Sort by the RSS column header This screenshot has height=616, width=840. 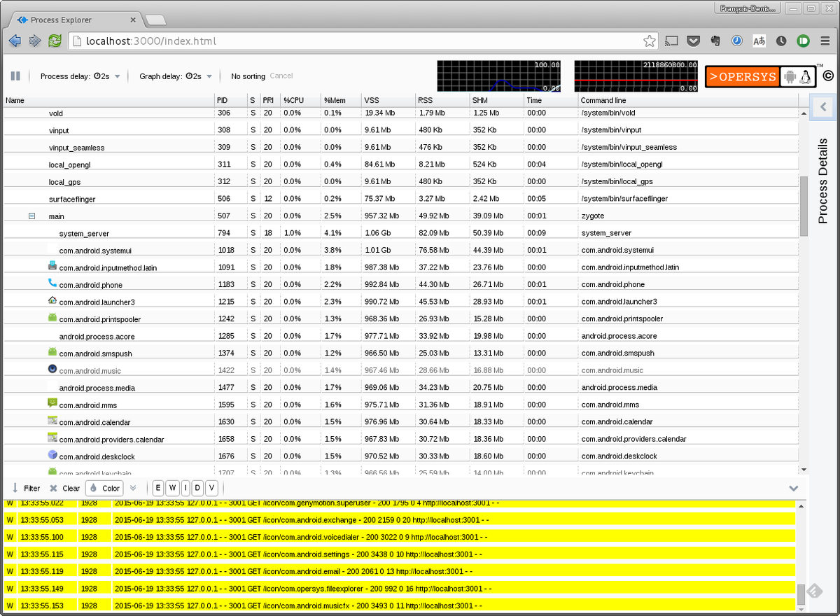(442, 101)
